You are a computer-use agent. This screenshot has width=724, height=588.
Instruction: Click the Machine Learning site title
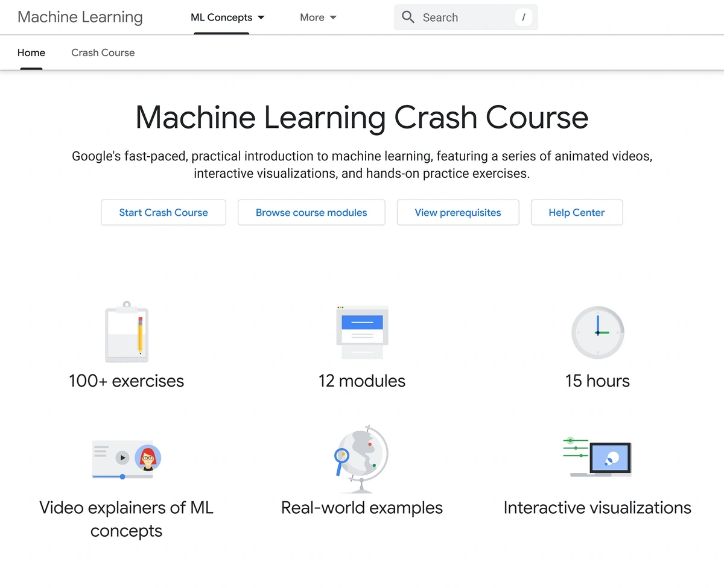pos(80,17)
